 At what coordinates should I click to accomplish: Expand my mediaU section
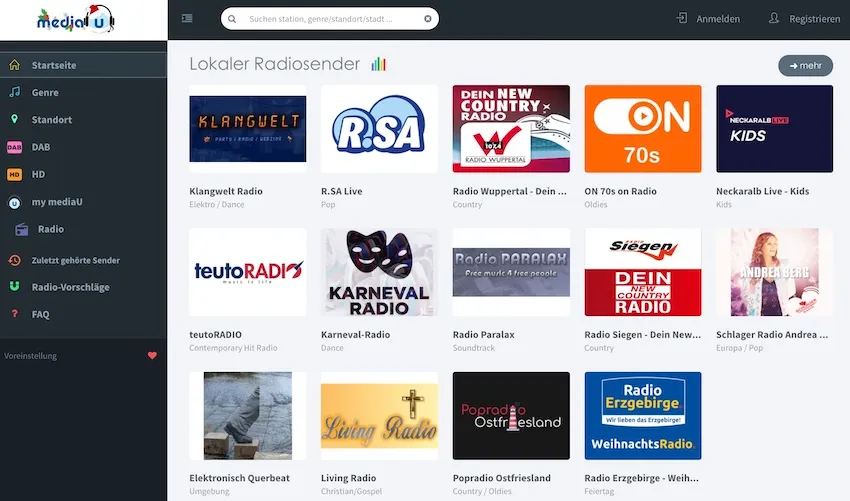56,202
